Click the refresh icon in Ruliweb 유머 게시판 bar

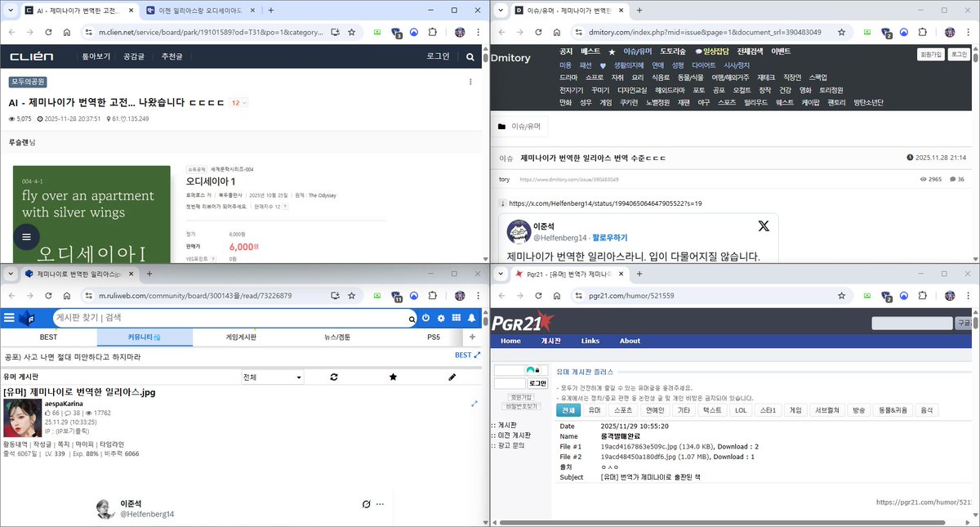point(334,377)
